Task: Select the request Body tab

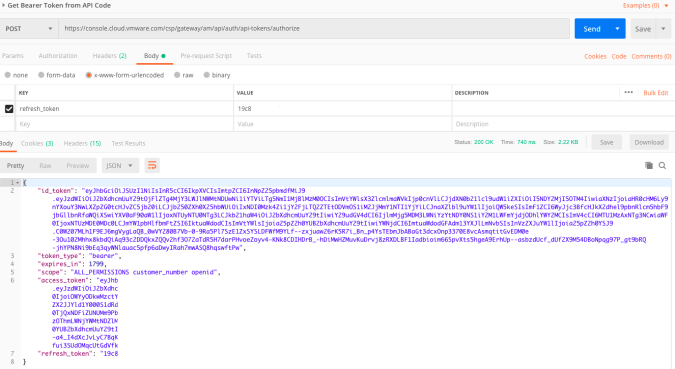Action: pos(155,56)
